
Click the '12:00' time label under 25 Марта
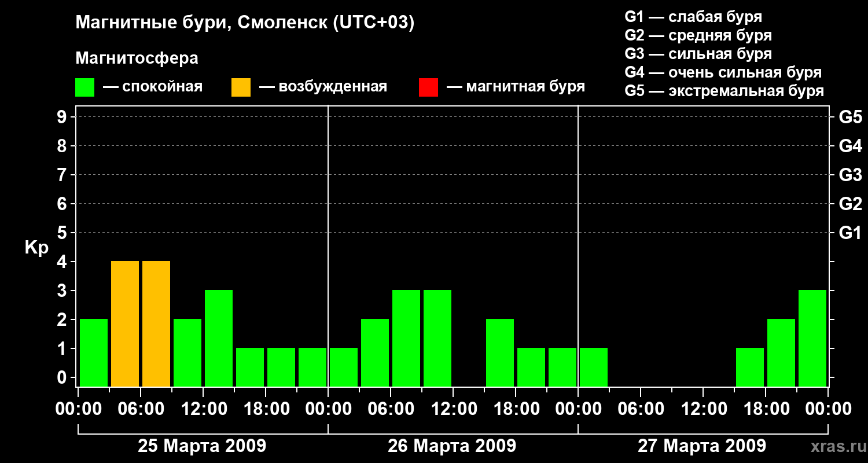coord(203,409)
